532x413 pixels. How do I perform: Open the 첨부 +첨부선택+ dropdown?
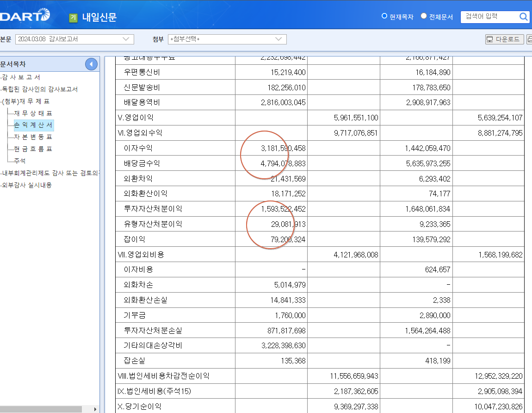pos(227,39)
